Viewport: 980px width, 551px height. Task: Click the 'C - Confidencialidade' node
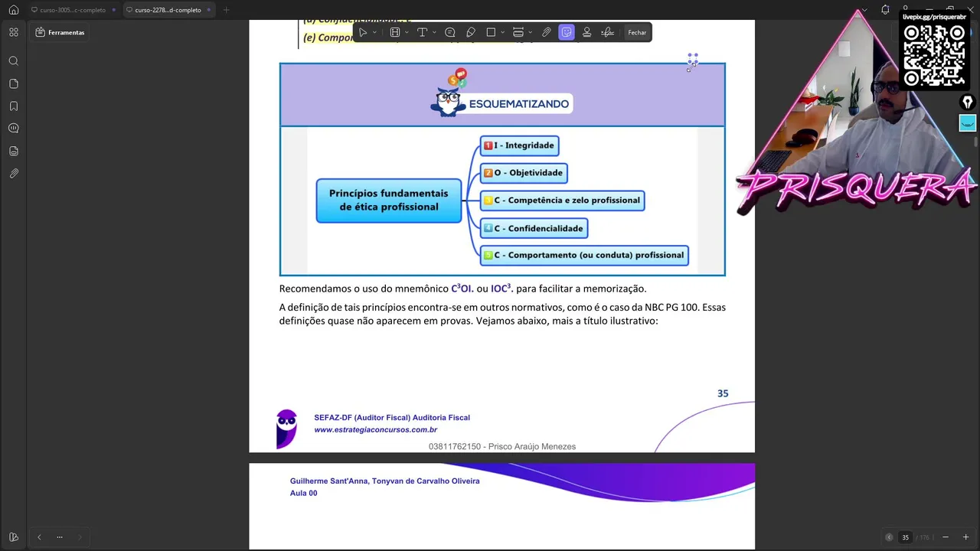(534, 228)
